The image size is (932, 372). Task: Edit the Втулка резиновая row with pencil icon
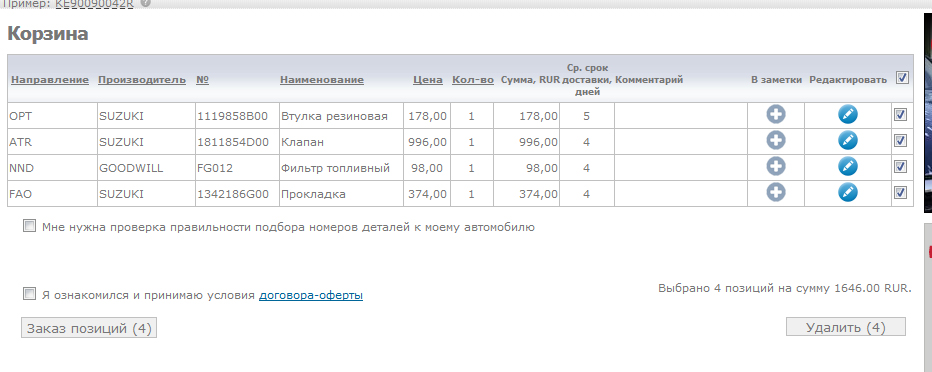click(848, 114)
